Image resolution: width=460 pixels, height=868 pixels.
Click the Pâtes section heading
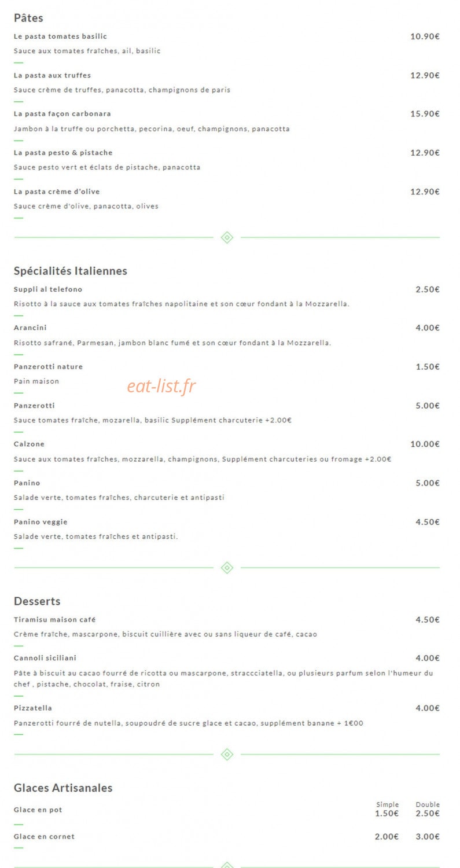[x=28, y=18]
